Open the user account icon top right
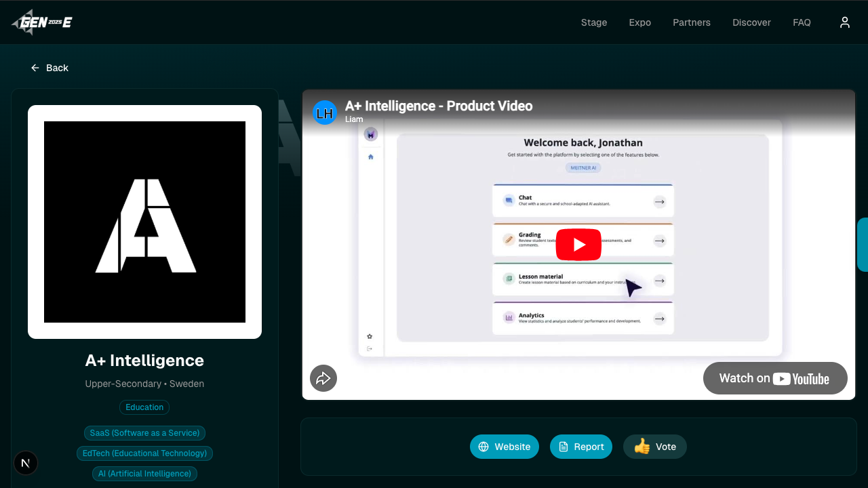Screen dimensions: 868x488 pyautogui.click(x=844, y=22)
